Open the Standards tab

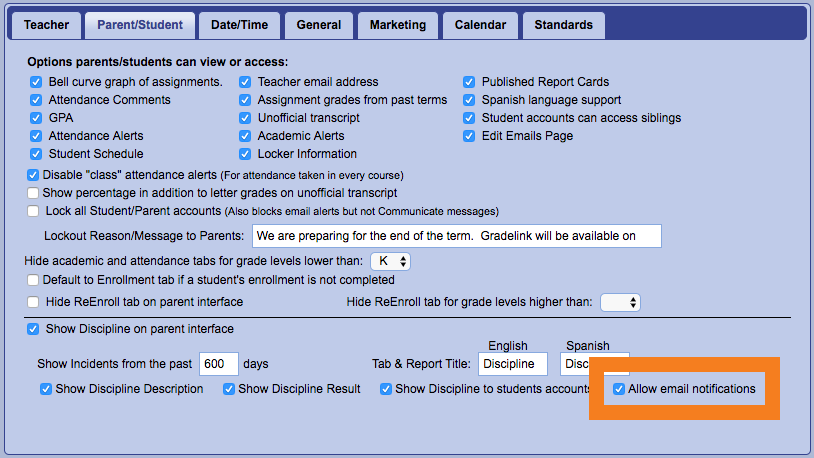563,24
